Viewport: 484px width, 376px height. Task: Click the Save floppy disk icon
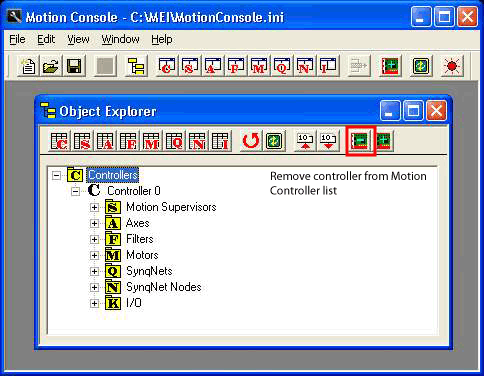tap(74, 66)
